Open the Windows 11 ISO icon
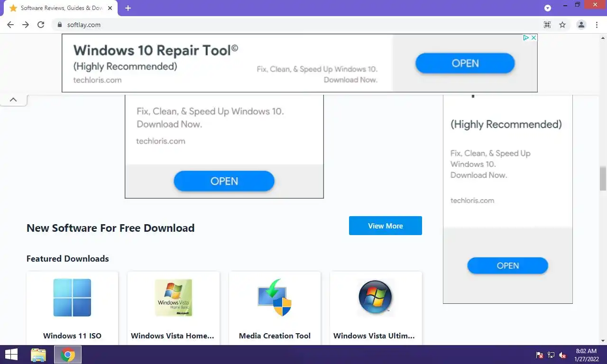Screen dimensions: 607x364 pyautogui.click(x=72, y=298)
